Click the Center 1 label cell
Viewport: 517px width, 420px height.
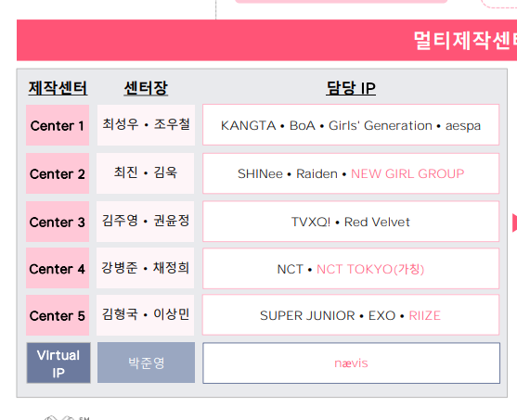[x=58, y=125]
